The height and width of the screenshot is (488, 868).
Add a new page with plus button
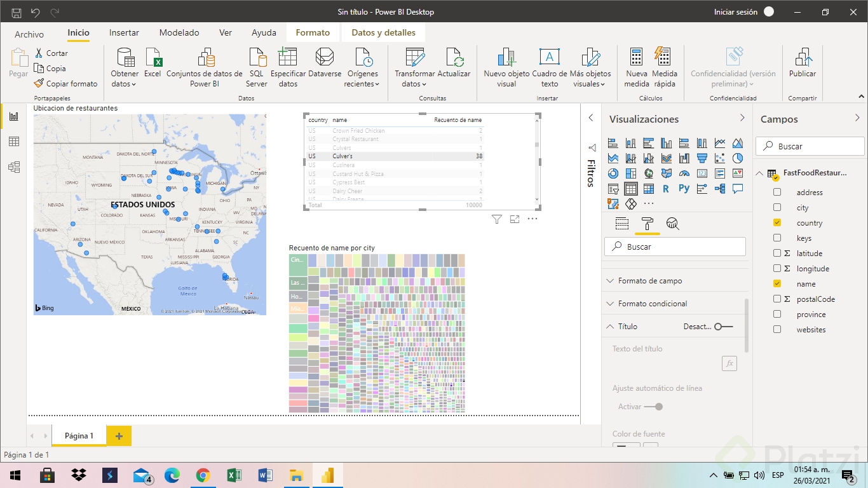(x=119, y=436)
